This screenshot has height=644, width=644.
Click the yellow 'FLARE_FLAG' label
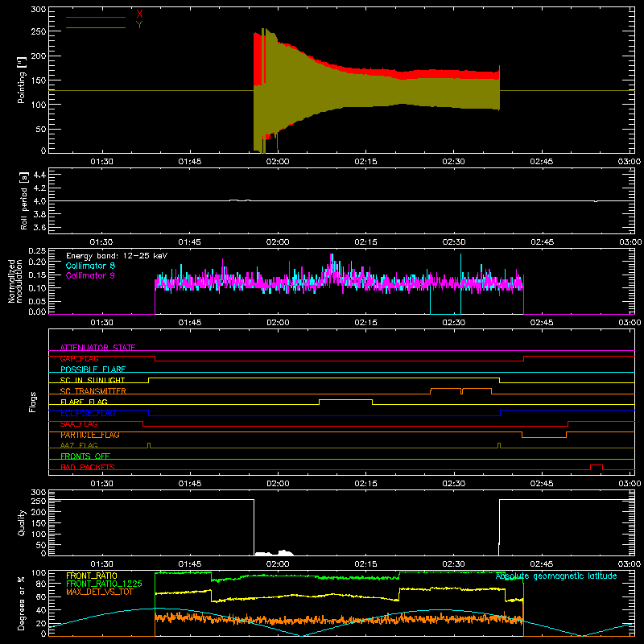(84, 402)
